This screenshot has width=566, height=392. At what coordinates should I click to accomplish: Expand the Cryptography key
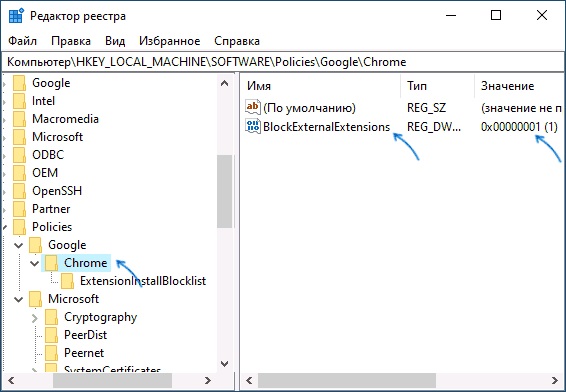tap(35, 318)
